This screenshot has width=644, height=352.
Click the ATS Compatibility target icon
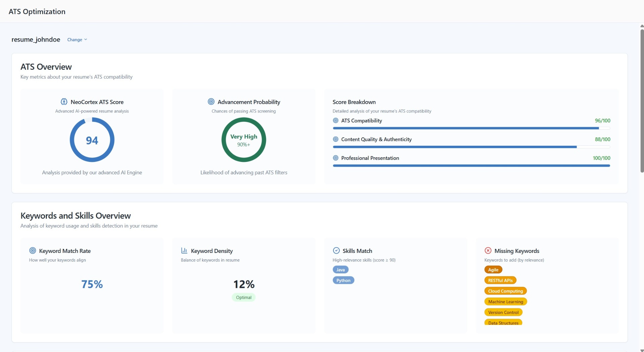pyautogui.click(x=335, y=120)
